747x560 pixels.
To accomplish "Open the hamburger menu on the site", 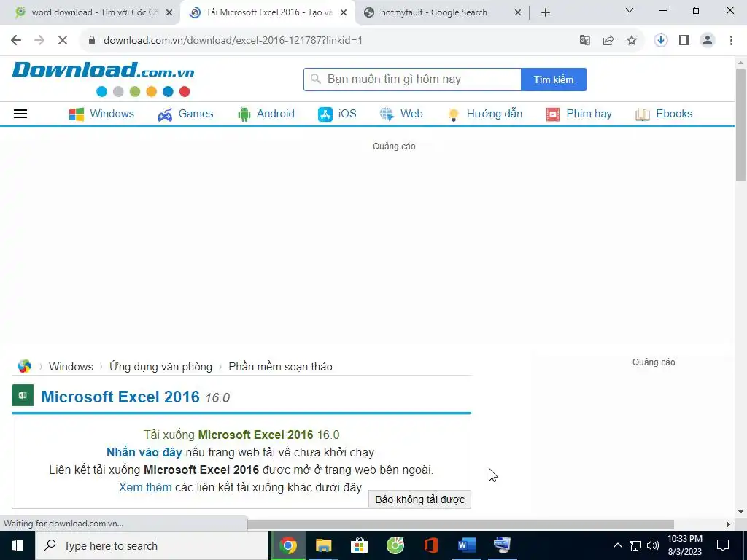I will pos(20,114).
